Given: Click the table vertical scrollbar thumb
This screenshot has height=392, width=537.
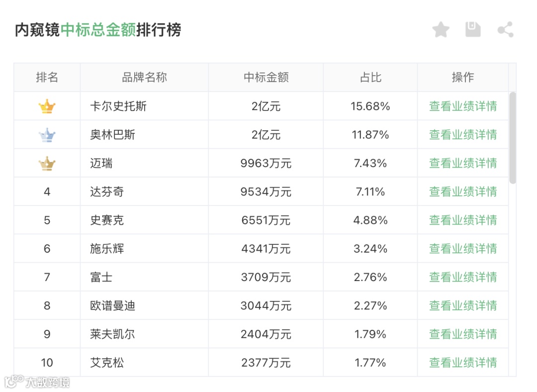Looking at the screenshot, I should [x=512, y=138].
